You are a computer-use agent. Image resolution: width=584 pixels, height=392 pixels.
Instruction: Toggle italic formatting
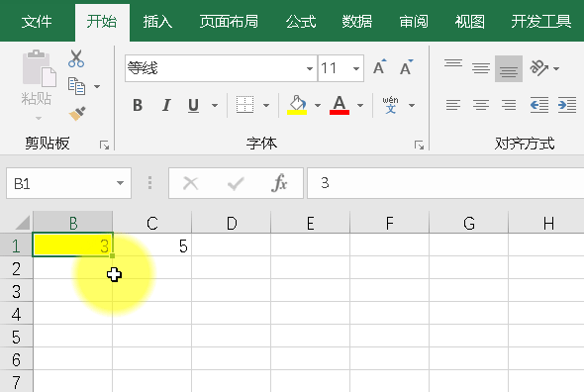166,106
